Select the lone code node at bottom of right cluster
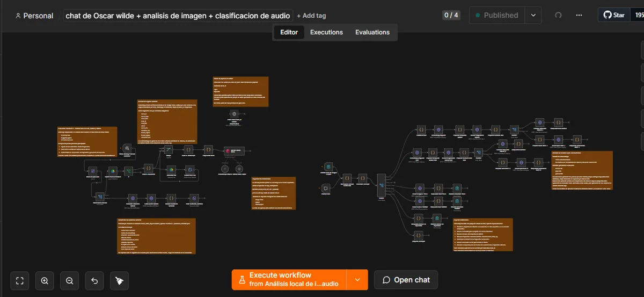Image resolution: width=644 pixels, height=297 pixels. click(x=419, y=235)
